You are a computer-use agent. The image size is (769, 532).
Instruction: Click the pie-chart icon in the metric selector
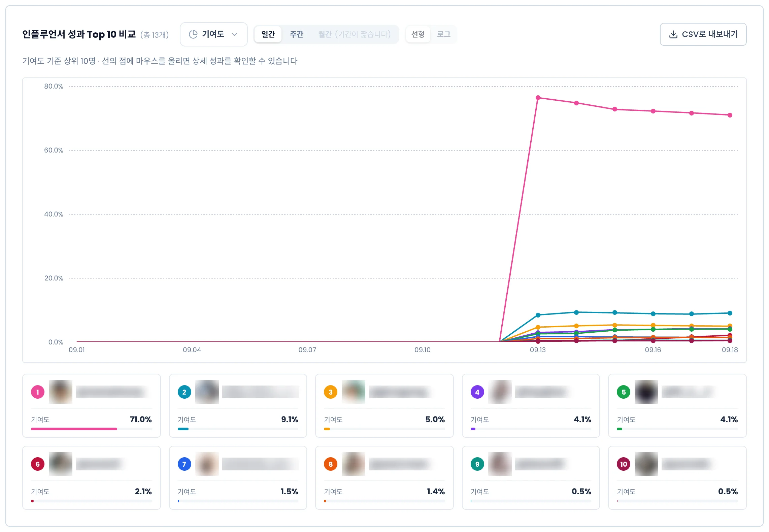click(193, 34)
